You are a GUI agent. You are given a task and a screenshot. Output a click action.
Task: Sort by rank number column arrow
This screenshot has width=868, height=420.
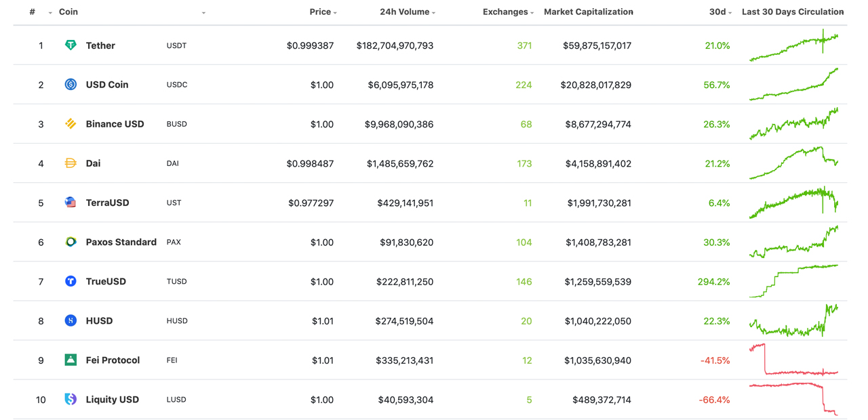[50, 13]
